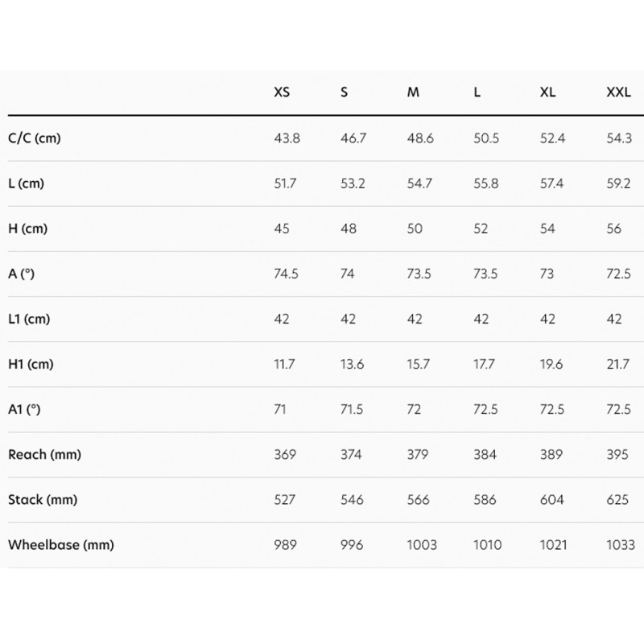The width and height of the screenshot is (644, 644).
Task: Select the 21.7 H1 value for XXL
Action: click(x=618, y=365)
